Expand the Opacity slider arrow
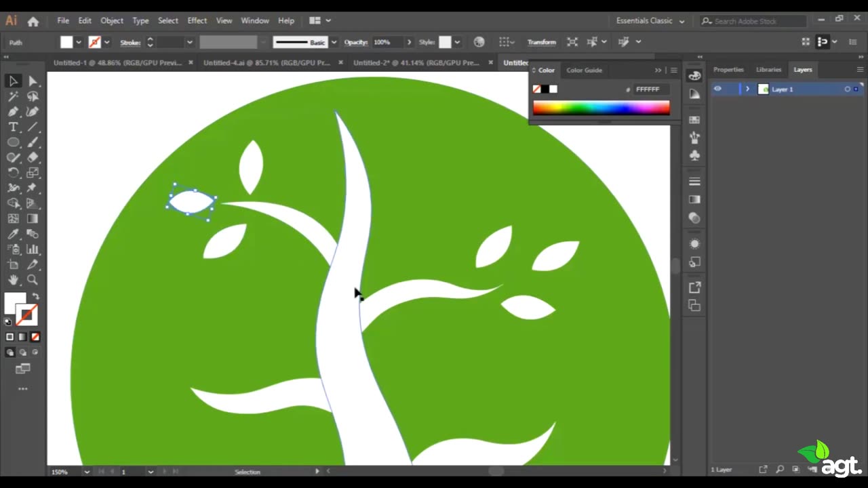 409,42
